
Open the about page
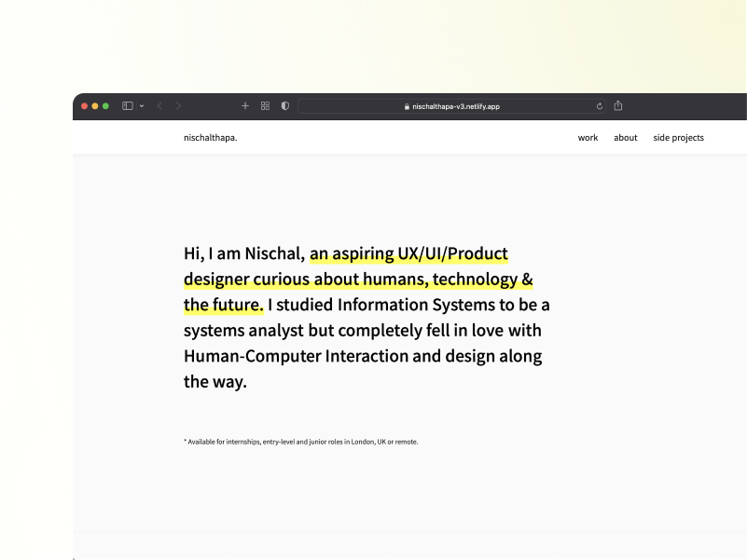tap(626, 138)
